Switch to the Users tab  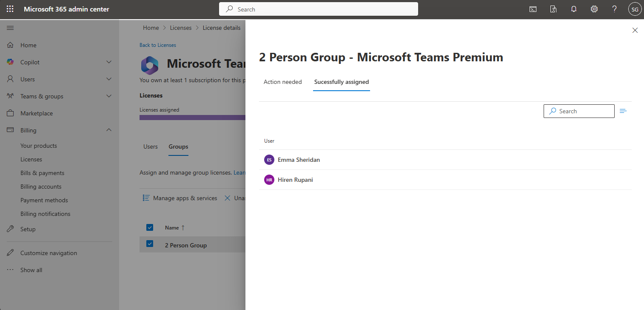click(151, 146)
